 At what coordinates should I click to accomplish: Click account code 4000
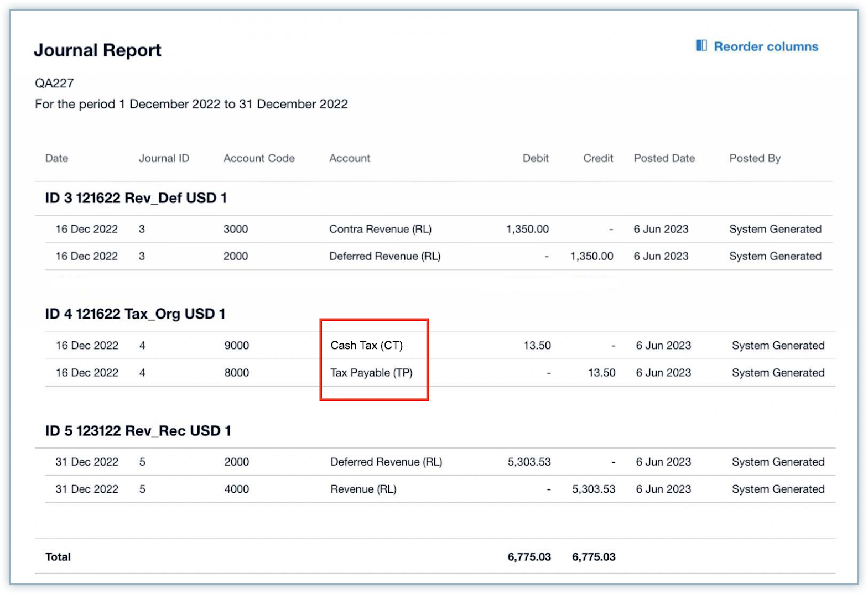point(237,489)
